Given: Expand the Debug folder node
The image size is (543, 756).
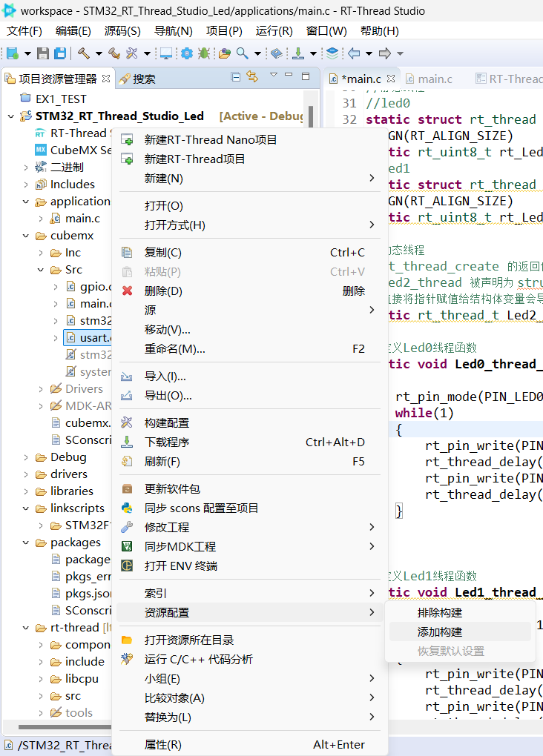Looking at the screenshot, I should (25, 457).
